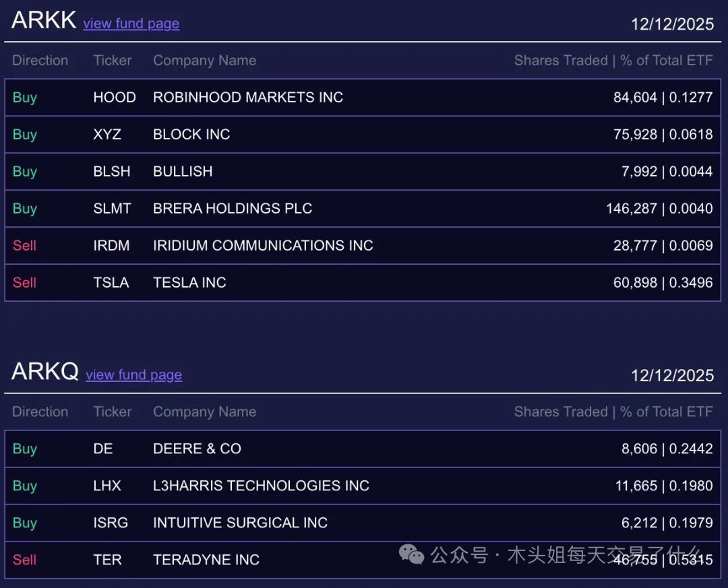This screenshot has width=728, height=588.
Task: Select the BLSH ticker cell
Action: (112, 171)
